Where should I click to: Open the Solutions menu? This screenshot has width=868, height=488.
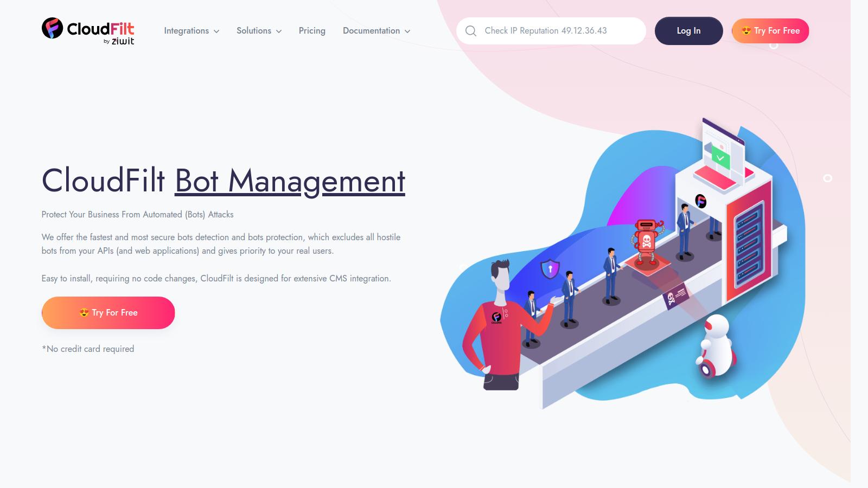259,31
